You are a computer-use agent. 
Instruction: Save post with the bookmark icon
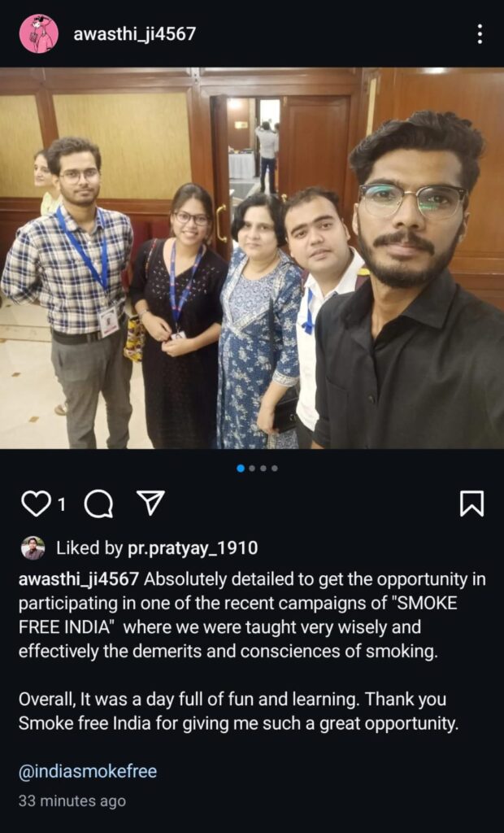pyautogui.click(x=471, y=503)
